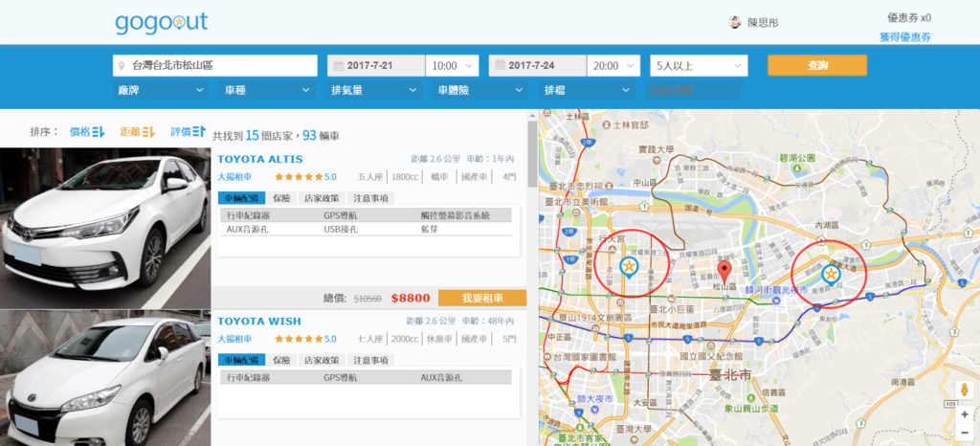The height and width of the screenshot is (446, 980).
Task: Click the 2000cc spec of TOYOTA WISH
Action: 405,339
